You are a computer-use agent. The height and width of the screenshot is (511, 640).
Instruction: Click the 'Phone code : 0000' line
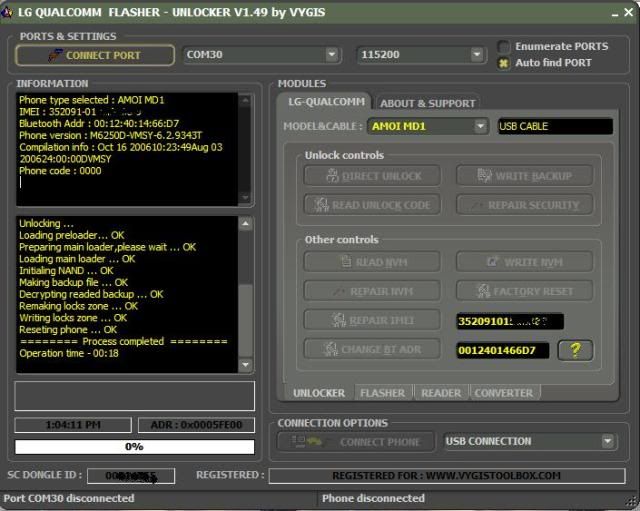(x=60, y=171)
